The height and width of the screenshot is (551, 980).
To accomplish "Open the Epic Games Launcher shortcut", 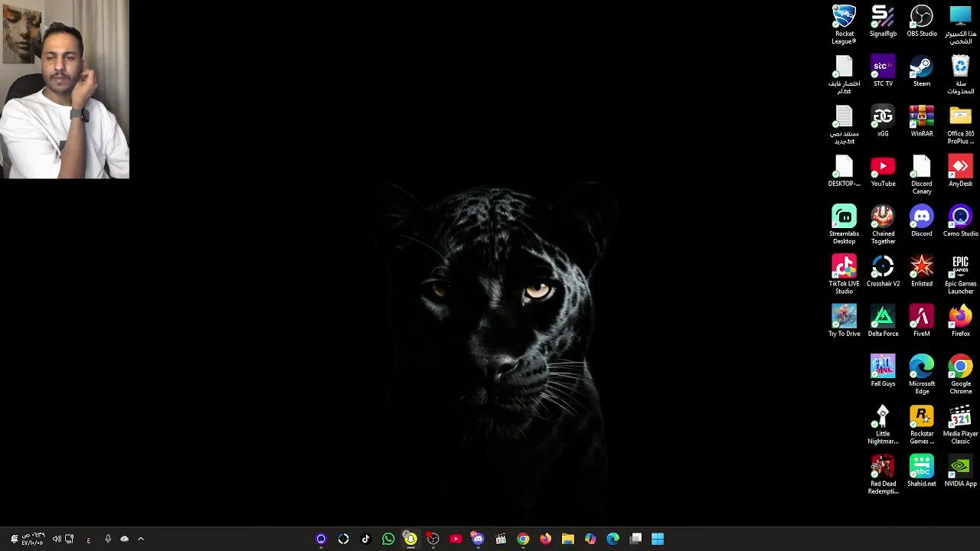I will (x=960, y=275).
